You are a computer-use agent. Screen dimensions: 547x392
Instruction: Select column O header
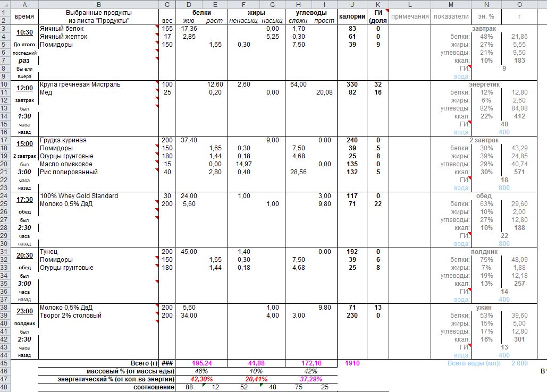click(x=519, y=5)
